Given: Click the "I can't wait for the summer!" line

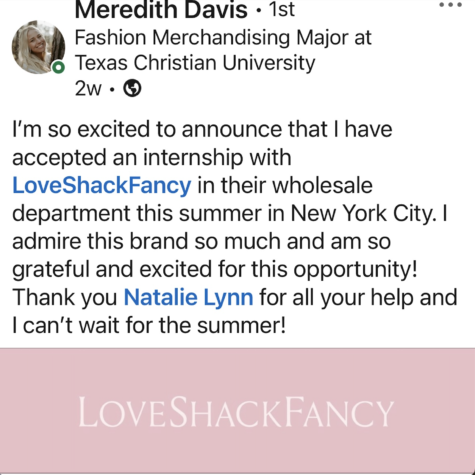Looking at the screenshot, I should (x=149, y=325).
